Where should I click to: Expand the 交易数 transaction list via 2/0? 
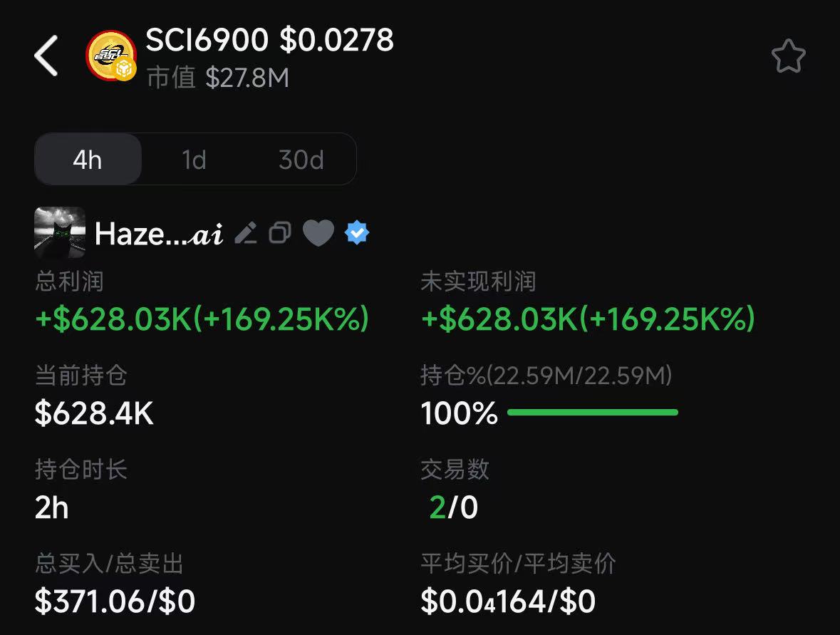pyautogui.click(x=455, y=507)
